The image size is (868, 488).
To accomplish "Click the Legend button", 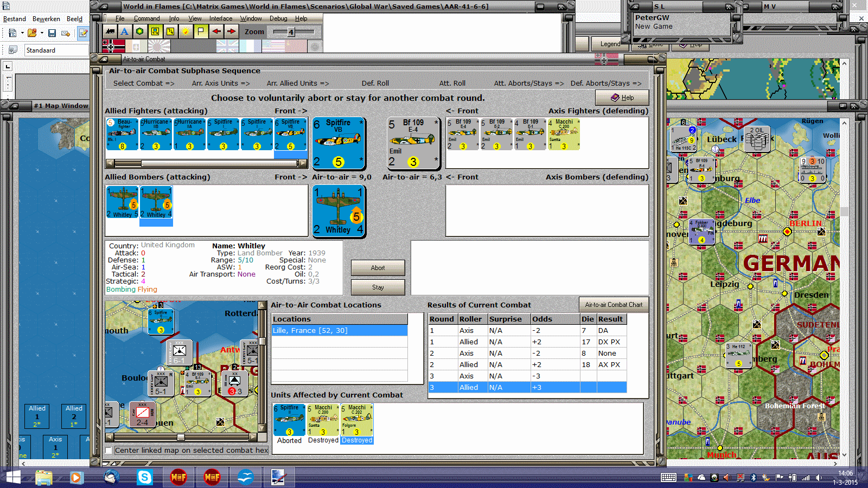I will click(x=609, y=44).
